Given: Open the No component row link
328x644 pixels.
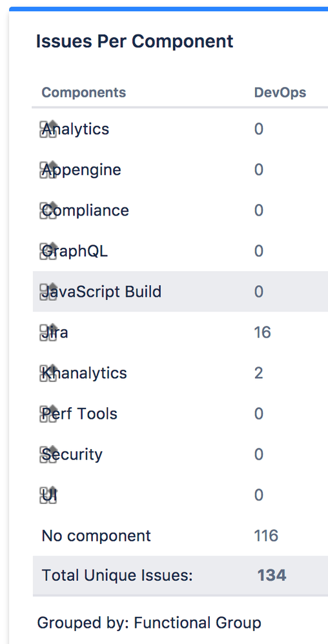Looking at the screenshot, I should click(96, 536).
